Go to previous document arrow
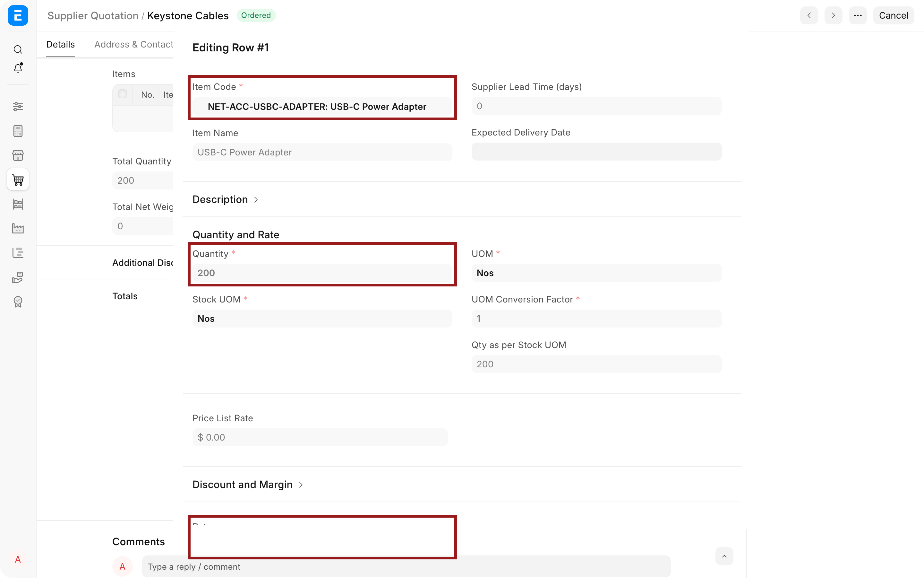This screenshot has height=578, width=924. 809,15
